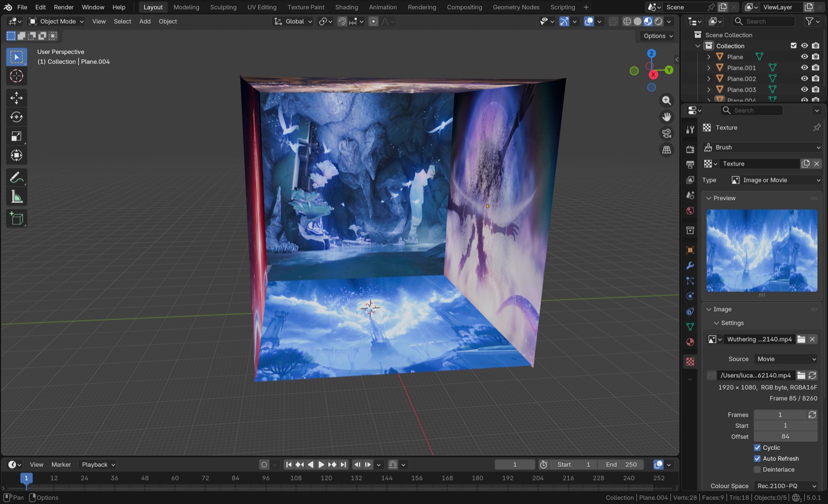
Task: Open the Object properties tab
Action: (690, 250)
